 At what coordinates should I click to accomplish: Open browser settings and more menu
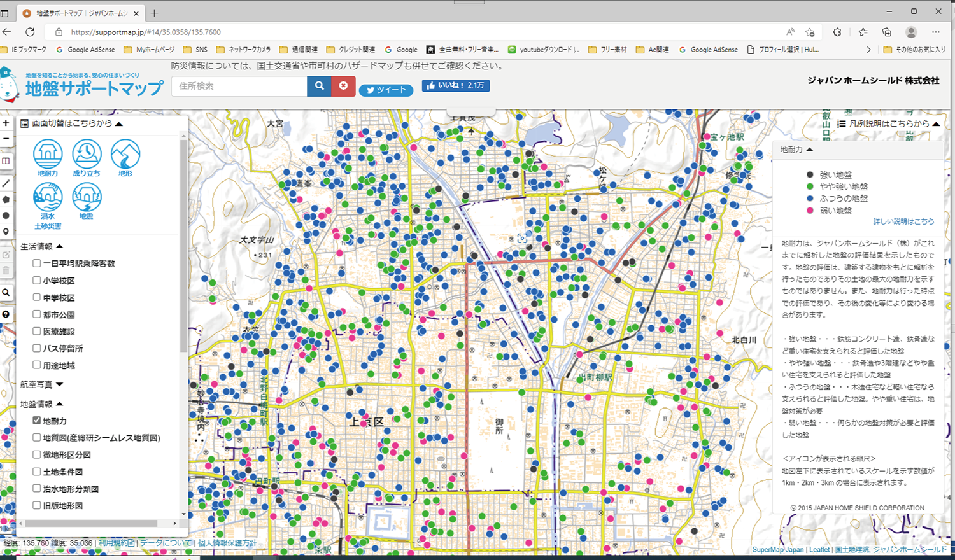[x=935, y=32]
